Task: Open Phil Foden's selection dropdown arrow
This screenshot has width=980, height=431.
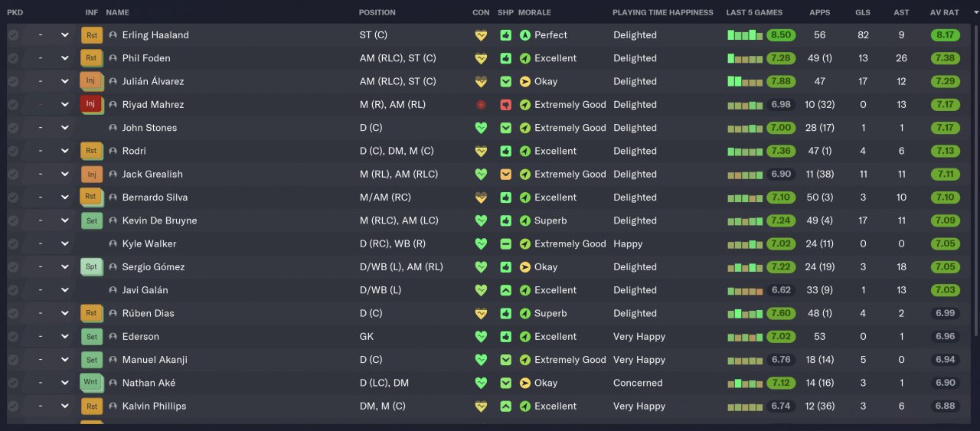Action: pos(65,58)
